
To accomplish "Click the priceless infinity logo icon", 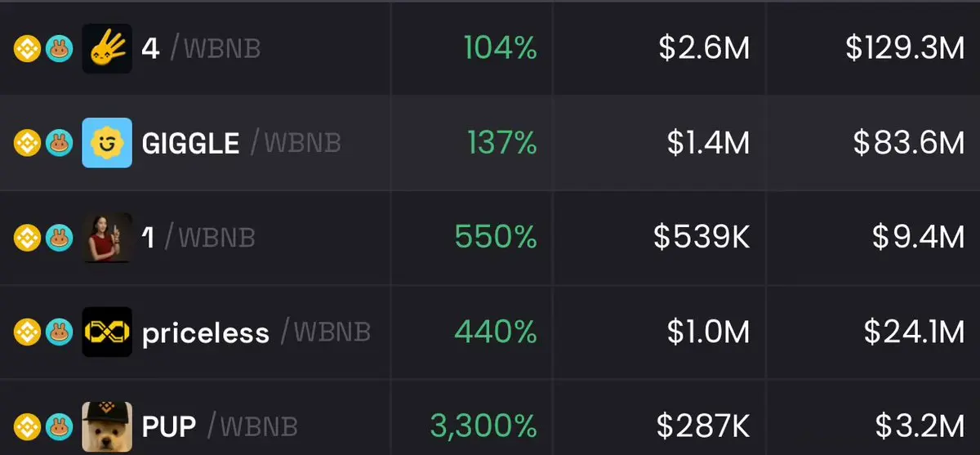I will click(107, 332).
